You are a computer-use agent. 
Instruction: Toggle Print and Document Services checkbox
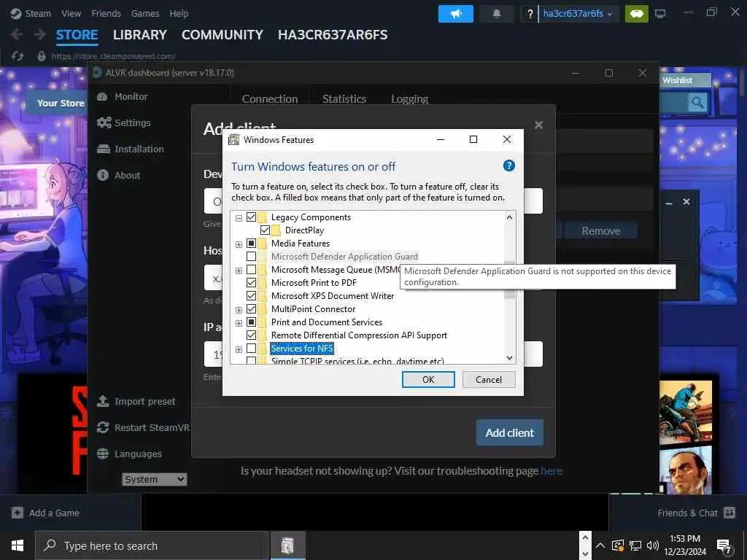(x=251, y=322)
